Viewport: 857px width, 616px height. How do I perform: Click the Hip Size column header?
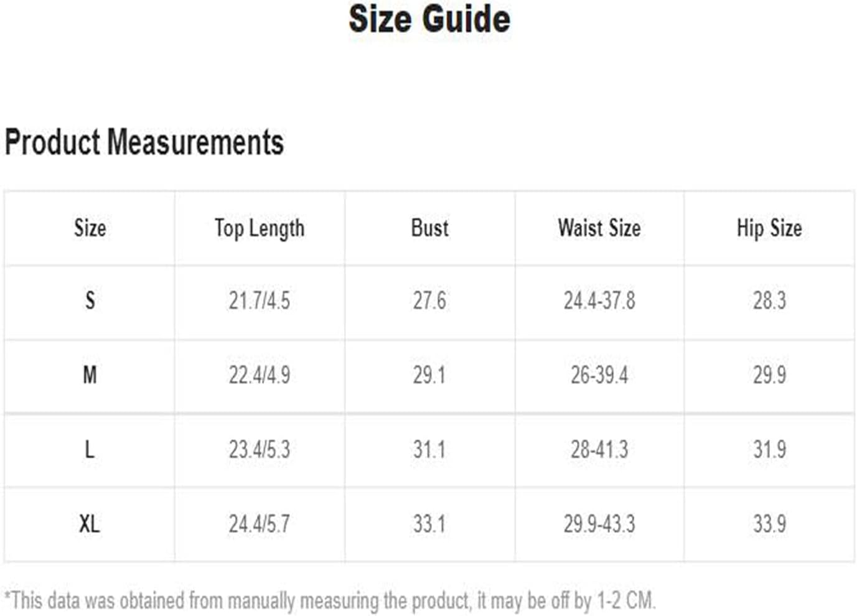coord(769,228)
